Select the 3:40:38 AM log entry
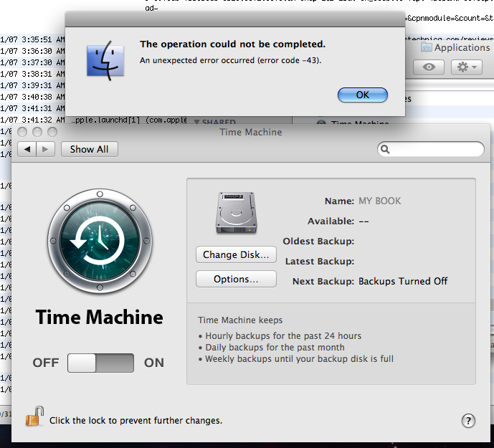The height and width of the screenshot is (448, 494). pos(32,97)
